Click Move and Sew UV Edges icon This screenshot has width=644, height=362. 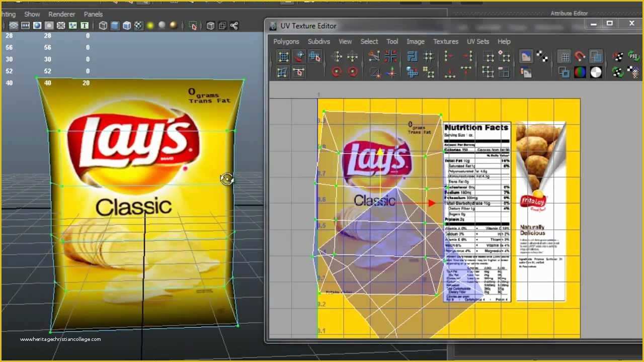coord(390,72)
